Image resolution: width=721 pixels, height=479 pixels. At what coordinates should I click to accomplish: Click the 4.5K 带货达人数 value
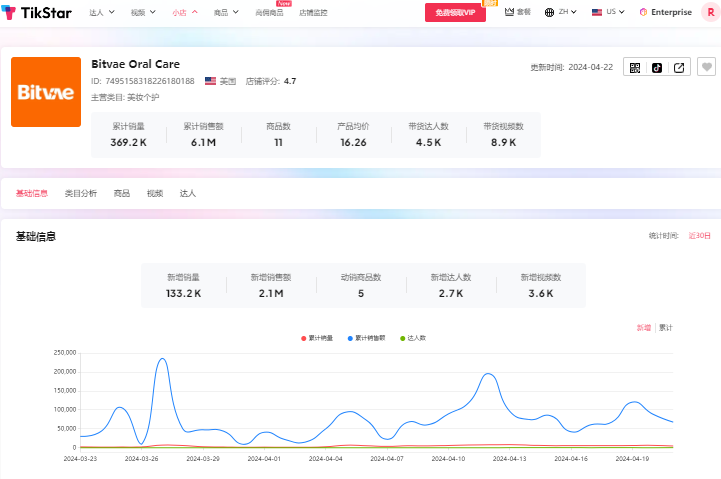(x=428, y=143)
